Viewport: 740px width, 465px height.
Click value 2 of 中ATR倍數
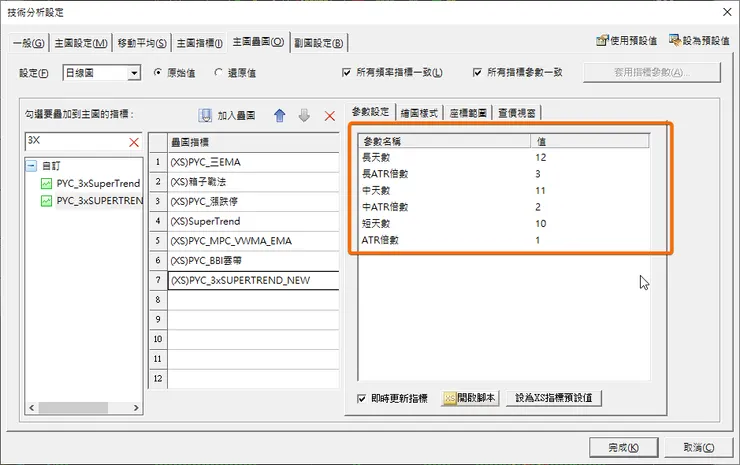click(x=538, y=207)
